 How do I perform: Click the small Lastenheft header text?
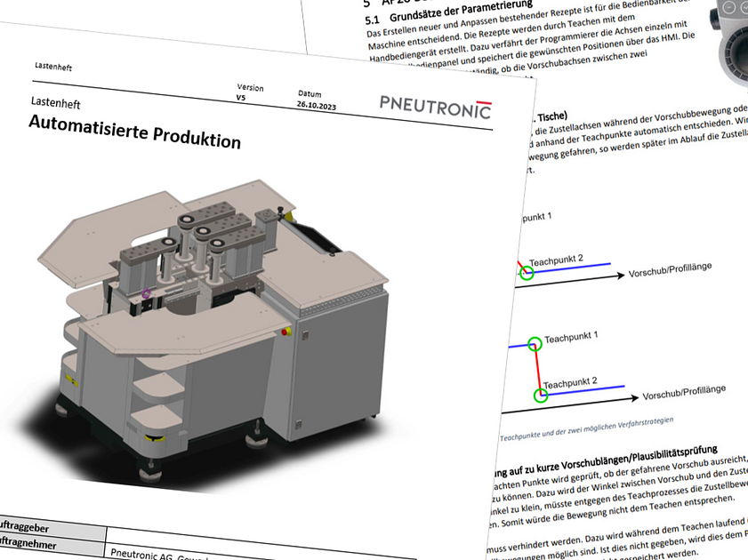(53, 67)
